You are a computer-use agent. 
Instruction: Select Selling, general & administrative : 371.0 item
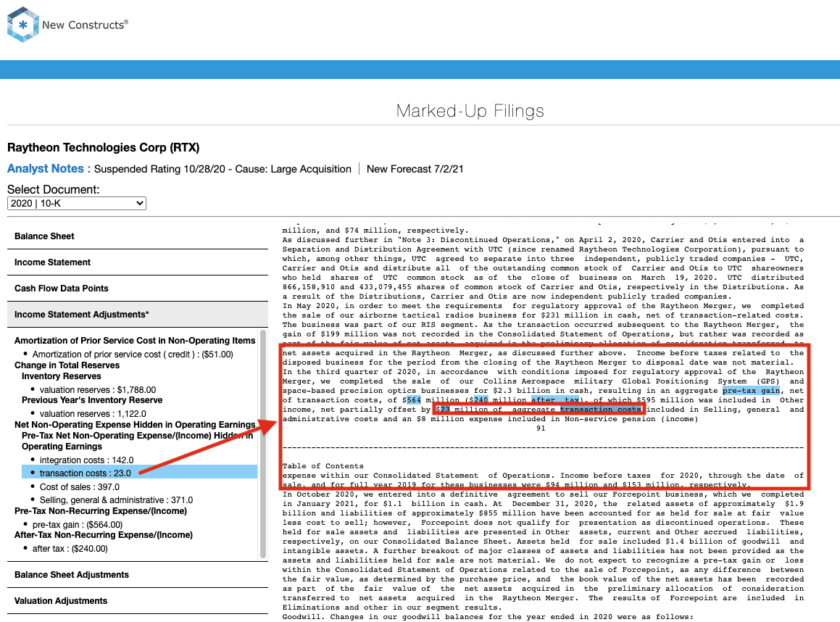[116, 500]
